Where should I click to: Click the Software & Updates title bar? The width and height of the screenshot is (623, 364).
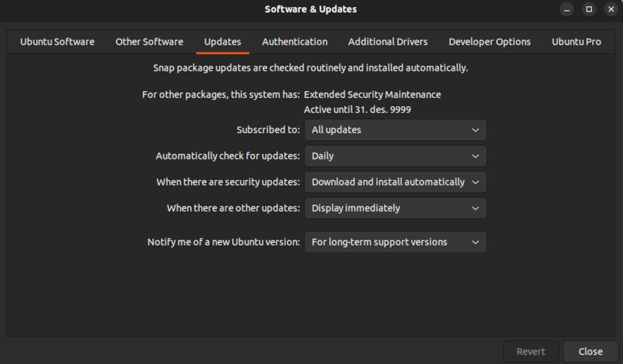click(310, 9)
